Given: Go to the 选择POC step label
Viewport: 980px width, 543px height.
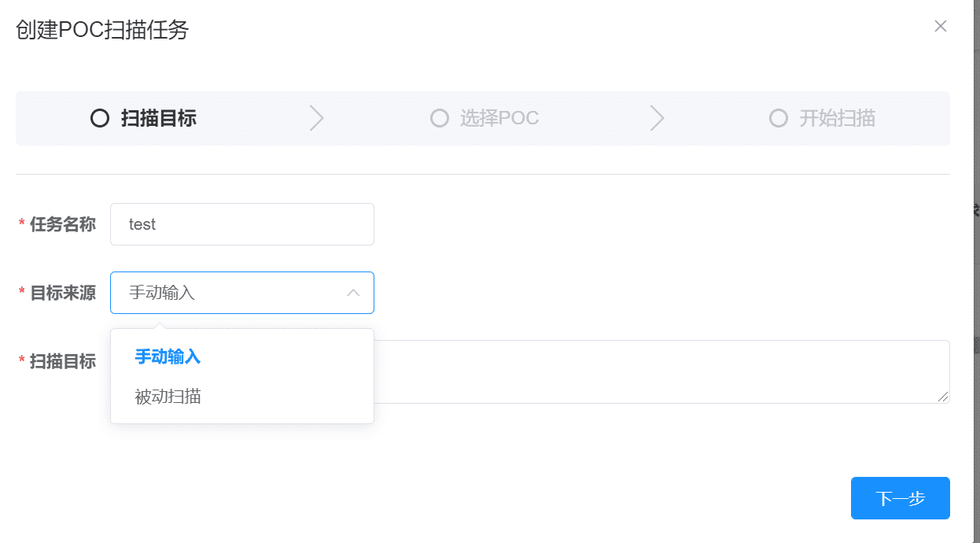Looking at the screenshot, I should point(499,118).
